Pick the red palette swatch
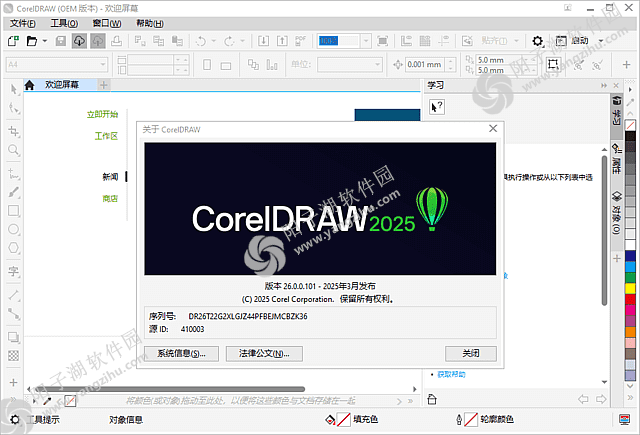 point(630,299)
